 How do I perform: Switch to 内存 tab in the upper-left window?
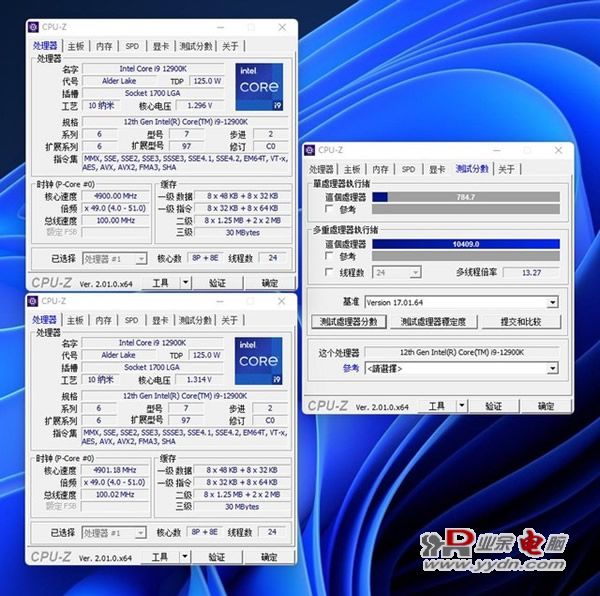[104, 46]
